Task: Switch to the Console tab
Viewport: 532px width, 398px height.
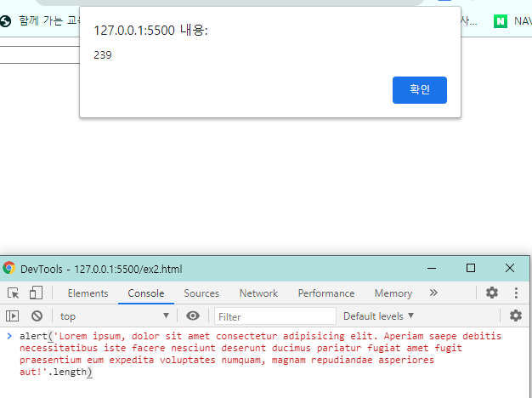Action: pos(146,293)
